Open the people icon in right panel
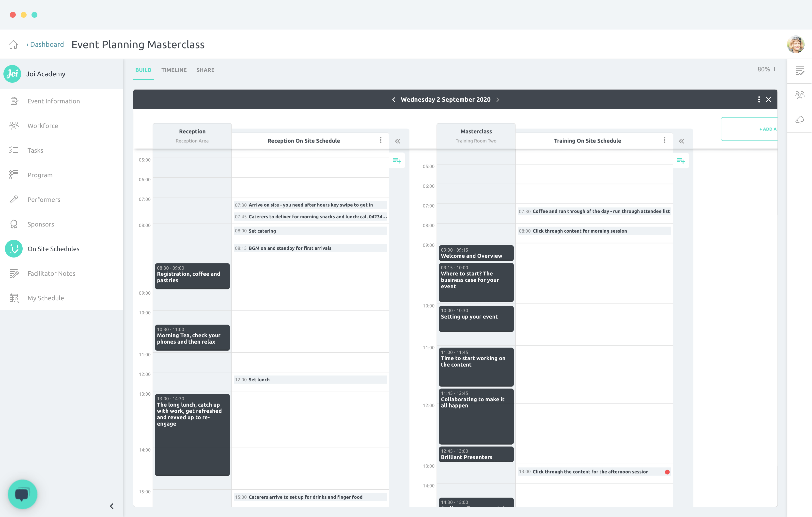The width and height of the screenshot is (812, 517). 799,95
